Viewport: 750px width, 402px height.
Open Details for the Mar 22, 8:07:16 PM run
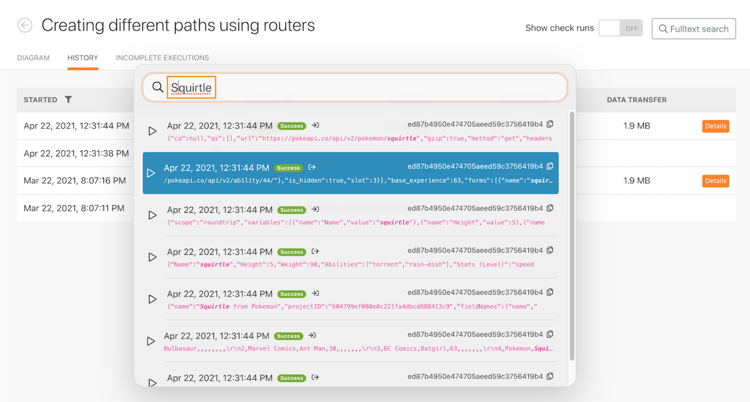(716, 181)
